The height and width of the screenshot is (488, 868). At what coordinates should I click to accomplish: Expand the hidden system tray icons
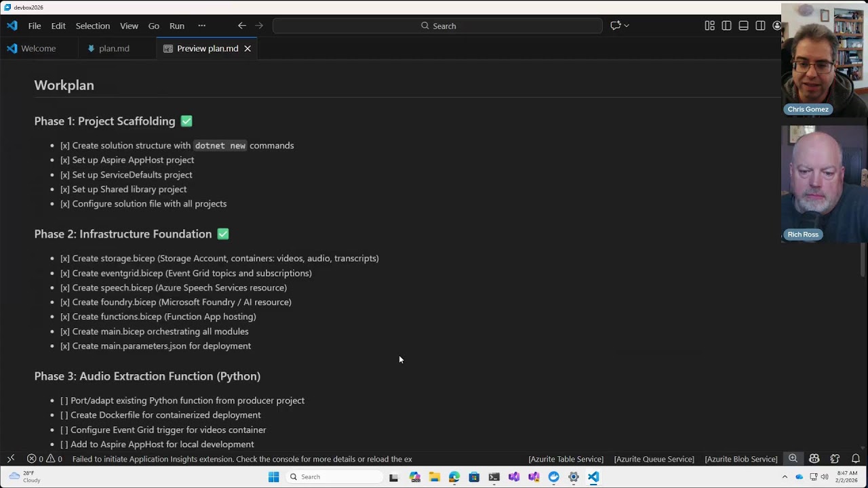785,476
